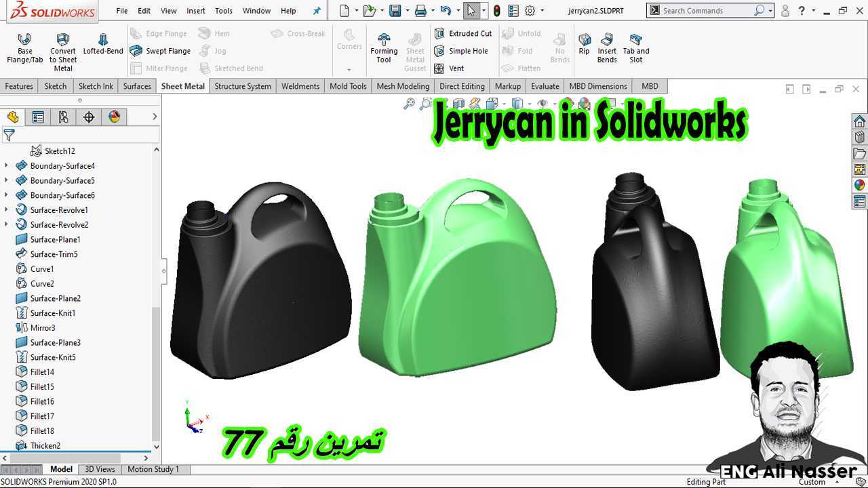868x488 pixels.
Task: Switch to the DimXpertManager tab
Action: click(x=89, y=117)
